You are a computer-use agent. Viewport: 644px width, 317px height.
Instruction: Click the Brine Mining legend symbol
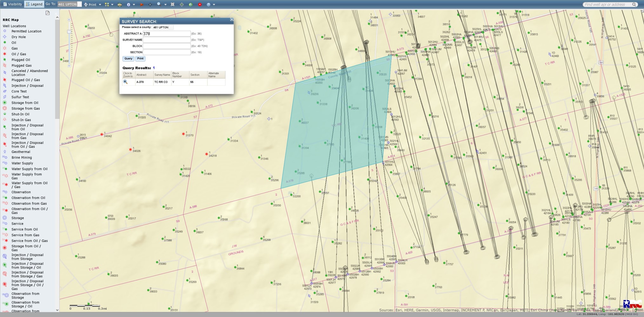[x=5, y=157]
